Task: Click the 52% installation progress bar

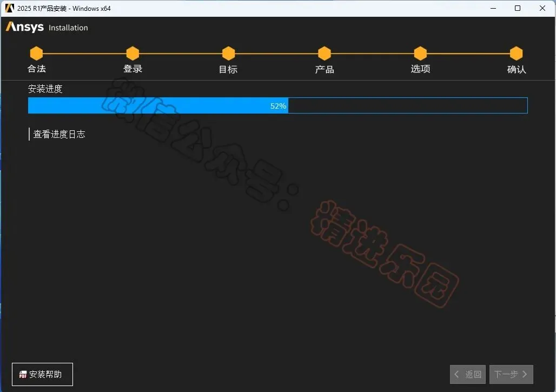Action: (x=277, y=105)
